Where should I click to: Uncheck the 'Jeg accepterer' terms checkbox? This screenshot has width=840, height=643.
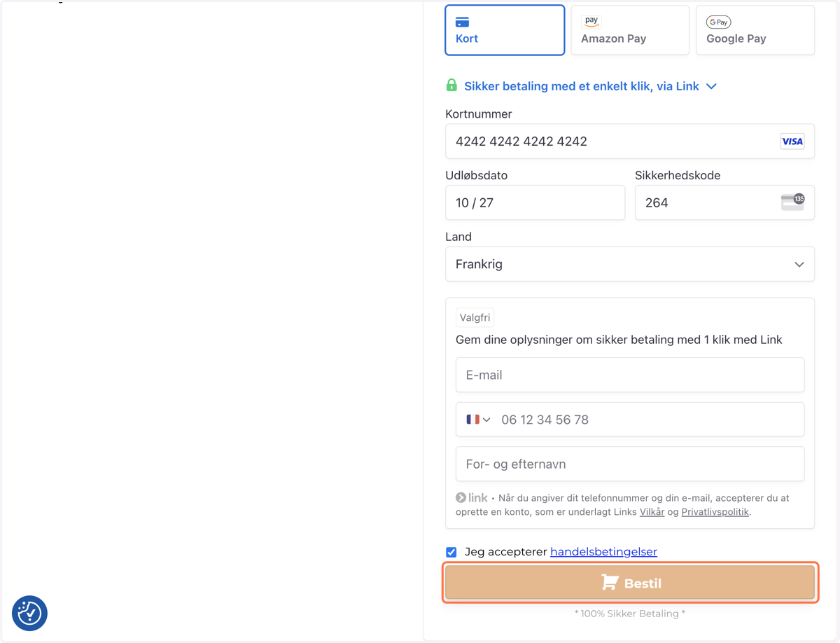click(x=451, y=552)
